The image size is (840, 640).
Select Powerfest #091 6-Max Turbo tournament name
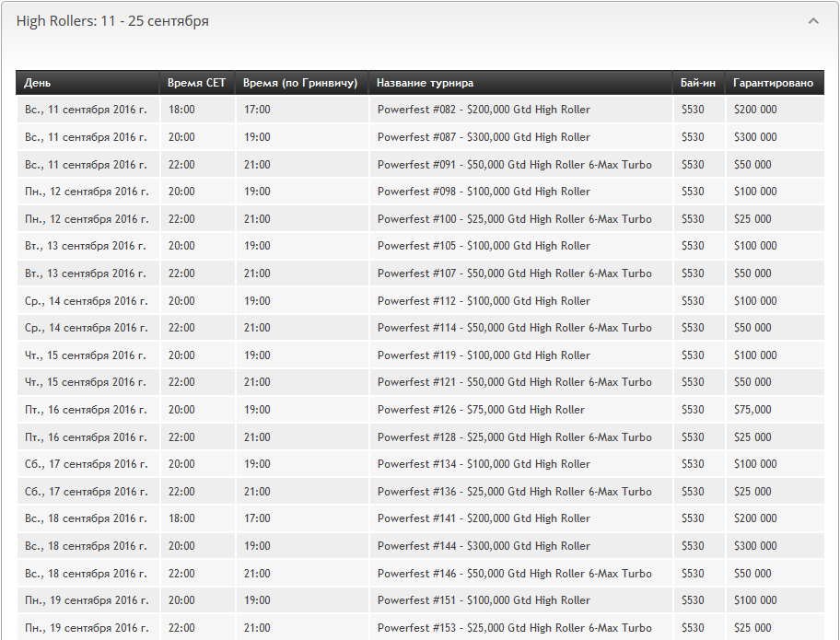click(514, 165)
